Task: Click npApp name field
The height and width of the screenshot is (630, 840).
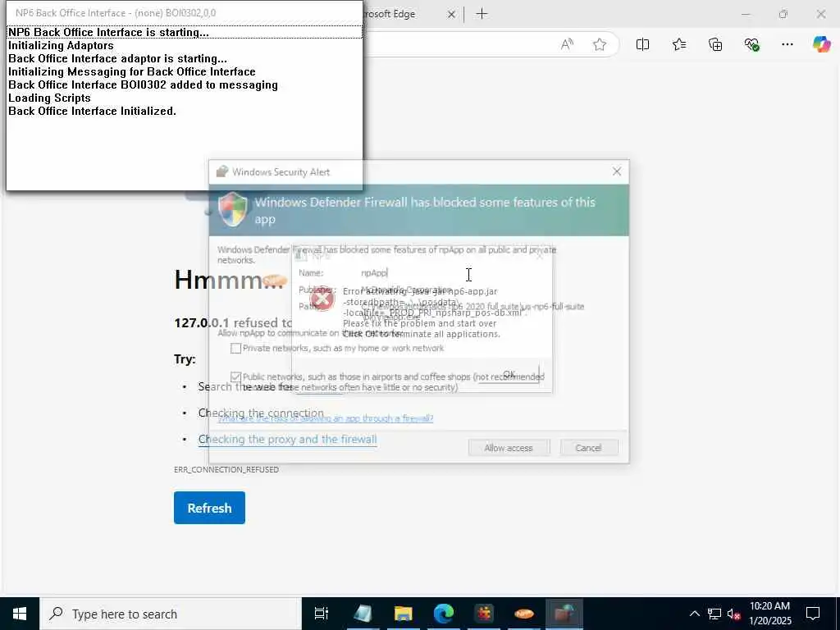Action: [375, 272]
